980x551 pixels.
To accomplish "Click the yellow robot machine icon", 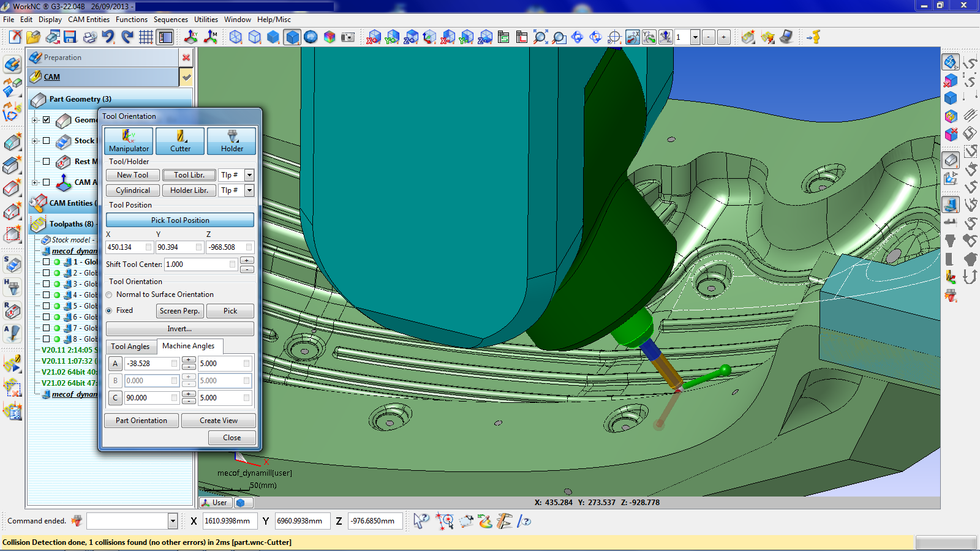I will [x=813, y=37].
